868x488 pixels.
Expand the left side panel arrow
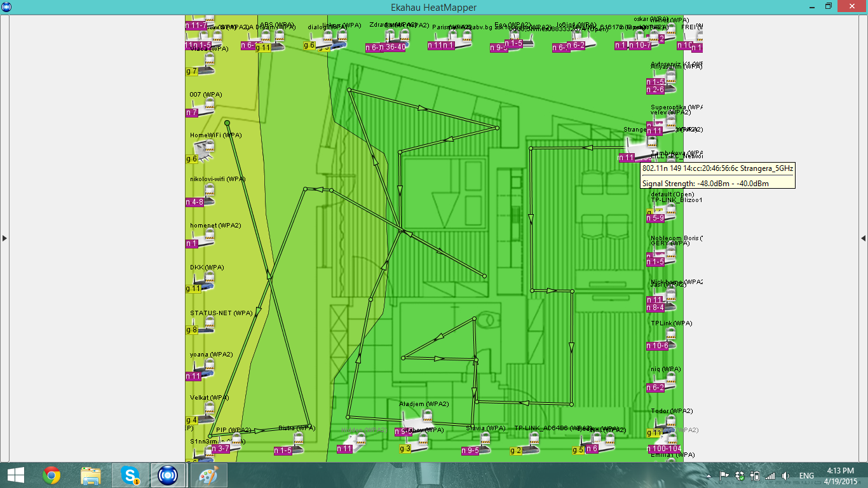pyautogui.click(x=4, y=238)
